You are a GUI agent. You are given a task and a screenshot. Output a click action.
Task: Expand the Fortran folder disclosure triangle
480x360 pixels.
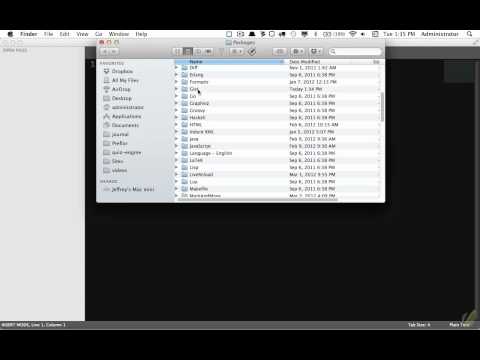pos(176,82)
